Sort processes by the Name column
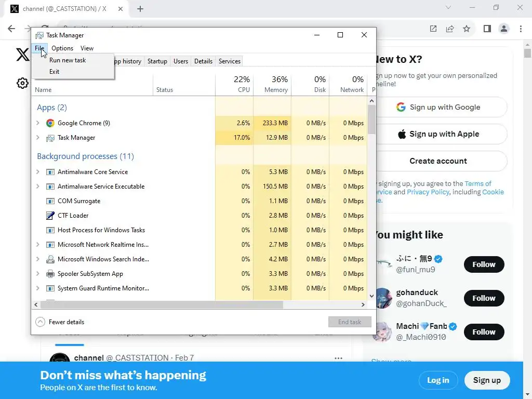The height and width of the screenshot is (399, 532). (92, 90)
